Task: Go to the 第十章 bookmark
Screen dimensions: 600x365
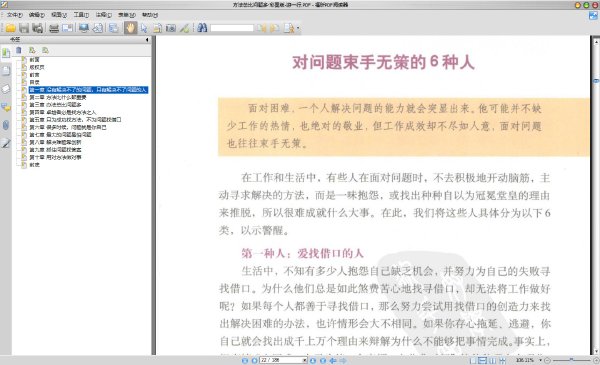Action: pyautogui.click(x=55, y=157)
